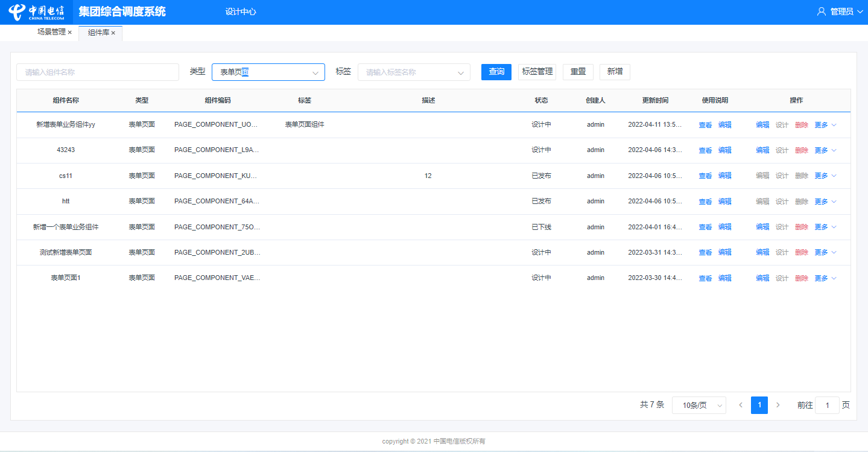Edit 使用说明 for row htt
This screenshot has height=452, width=868.
click(x=724, y=202)
